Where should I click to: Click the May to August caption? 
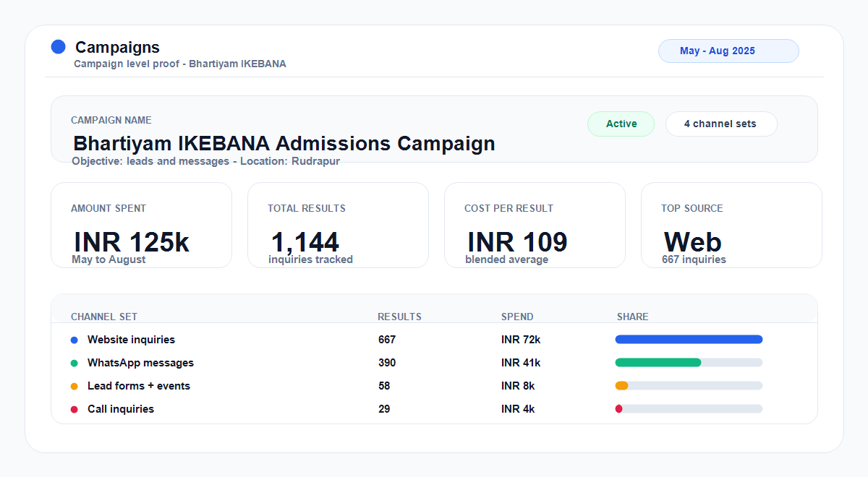[x=109, y=259]
